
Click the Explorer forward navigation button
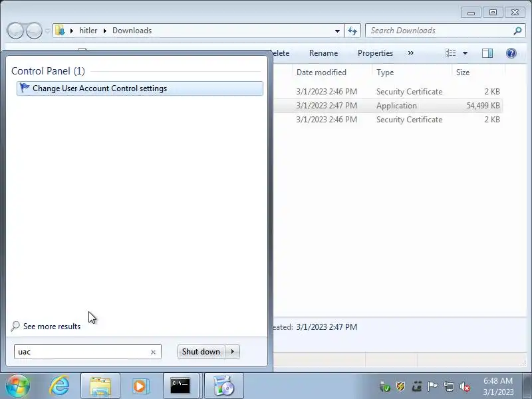(x=34, y=31)
